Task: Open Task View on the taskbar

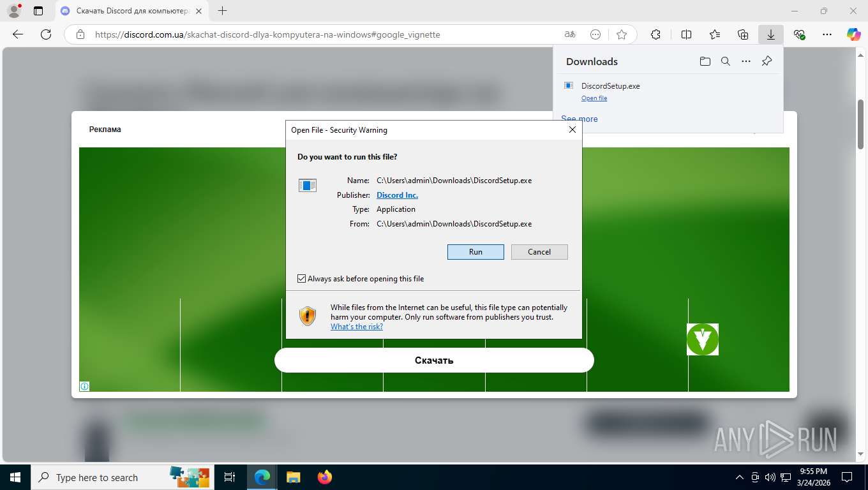Action: pyautogui.click(x=230, y=477)
